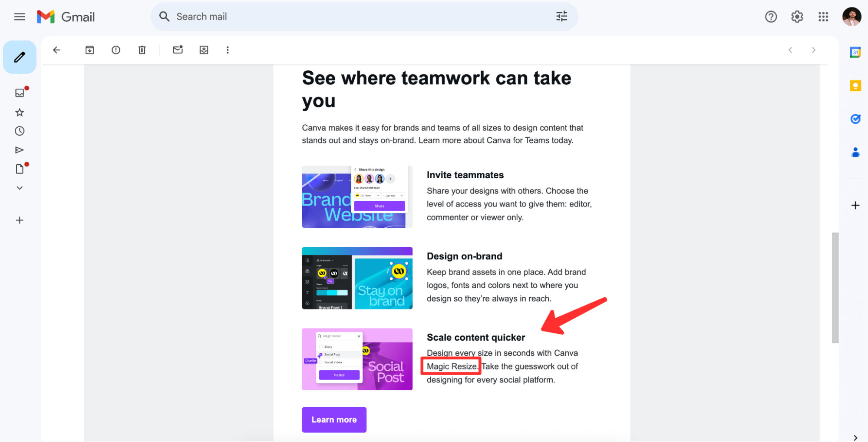Open Google Tasks side panel
868x442 pixels.
(x=855, y=119)
